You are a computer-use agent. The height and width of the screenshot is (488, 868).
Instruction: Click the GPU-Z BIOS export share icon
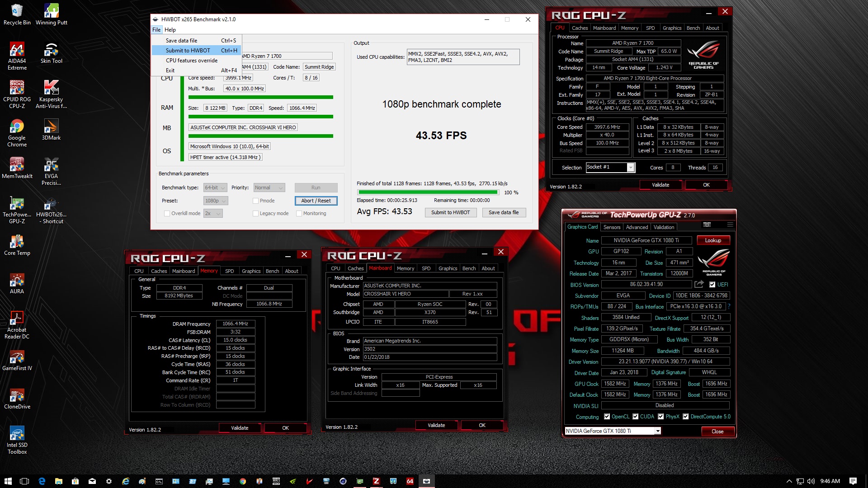699,284
